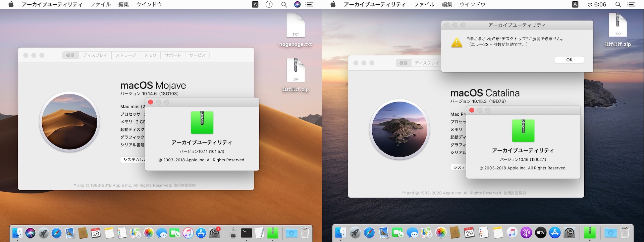
Task: Open the Apple TV app in the Dock
Action: tap(540, 233)
